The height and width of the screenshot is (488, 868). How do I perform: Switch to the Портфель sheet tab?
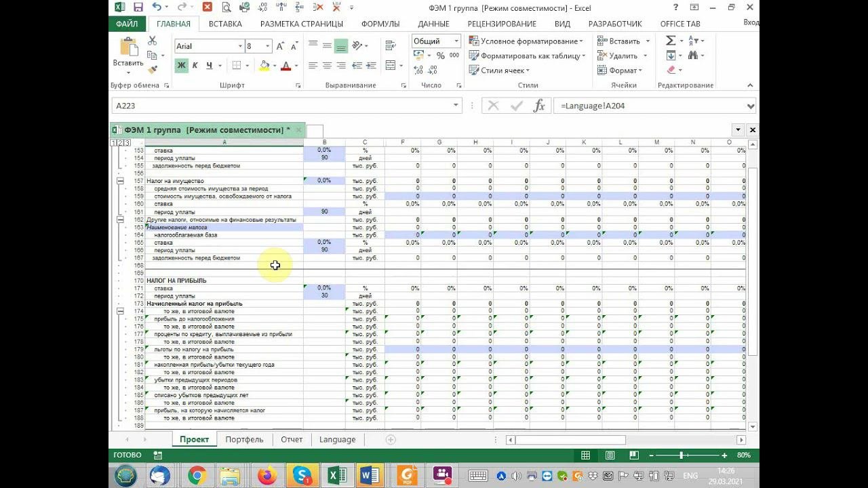[x=244, y=439]
